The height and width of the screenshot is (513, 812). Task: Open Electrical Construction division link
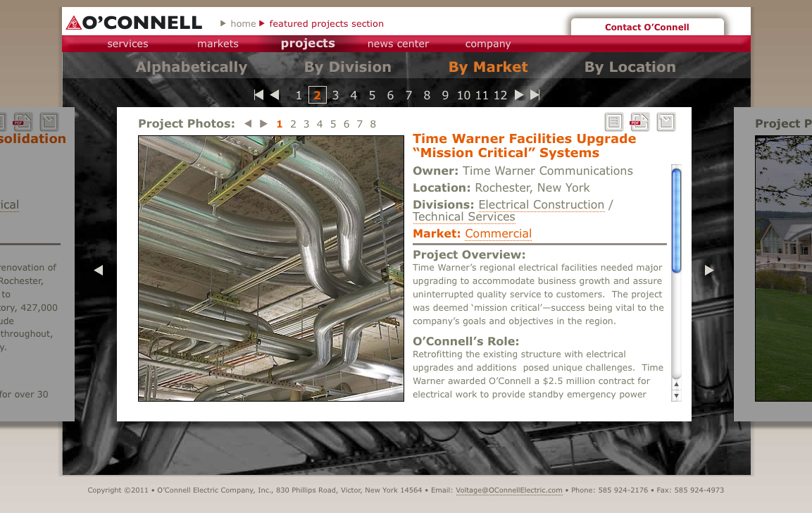[541, 204]
